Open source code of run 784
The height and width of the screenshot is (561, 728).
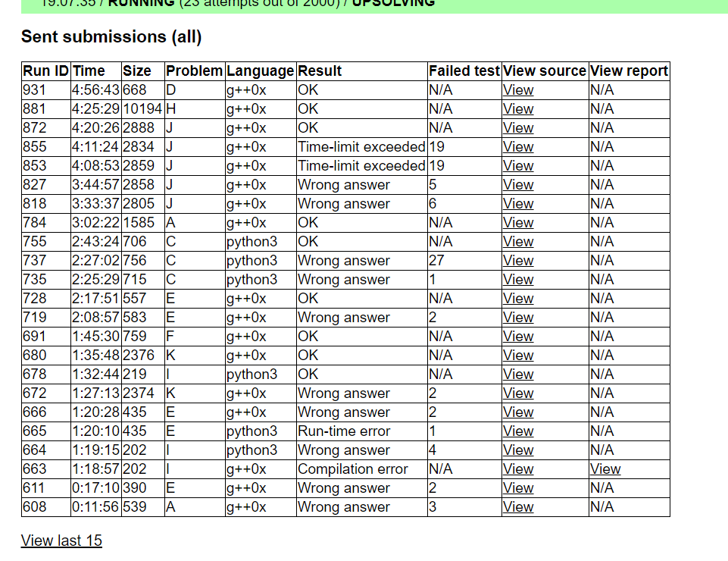[518, 223]
